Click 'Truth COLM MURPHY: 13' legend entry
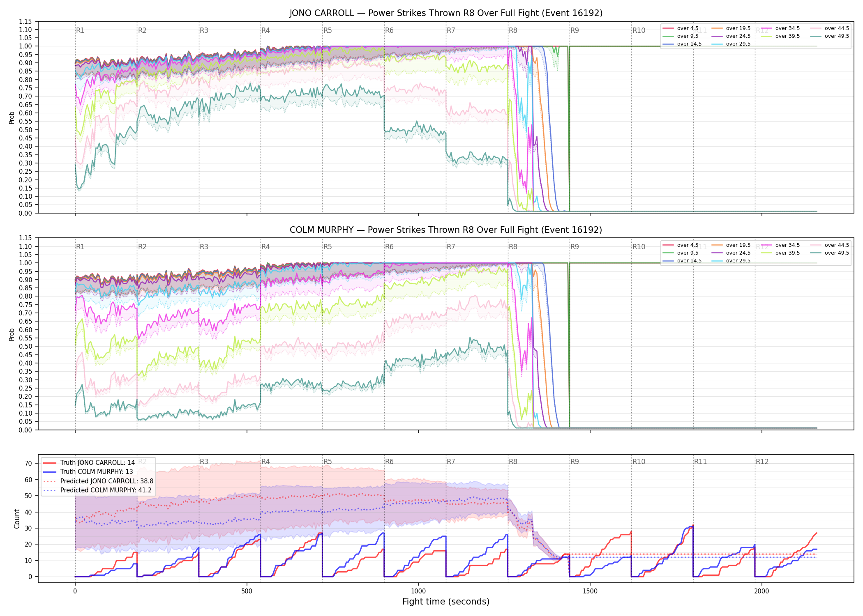 (x=88, y=471)
